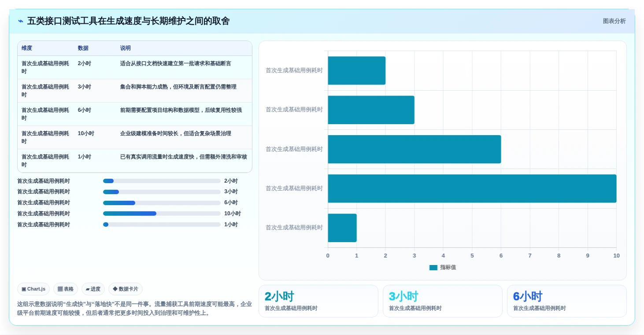Click the 指标值 legend color swatch
This screenshot has width=644, height=335.
(x=433, y=268)
